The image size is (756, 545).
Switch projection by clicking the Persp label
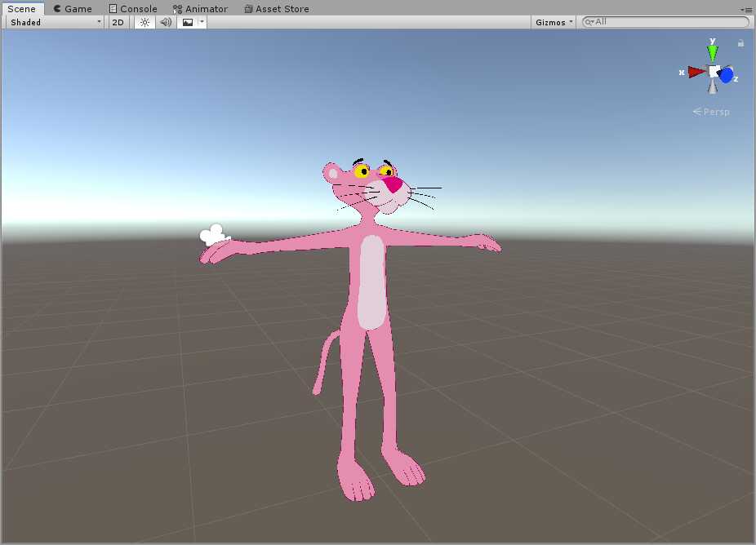pos(716,112)
